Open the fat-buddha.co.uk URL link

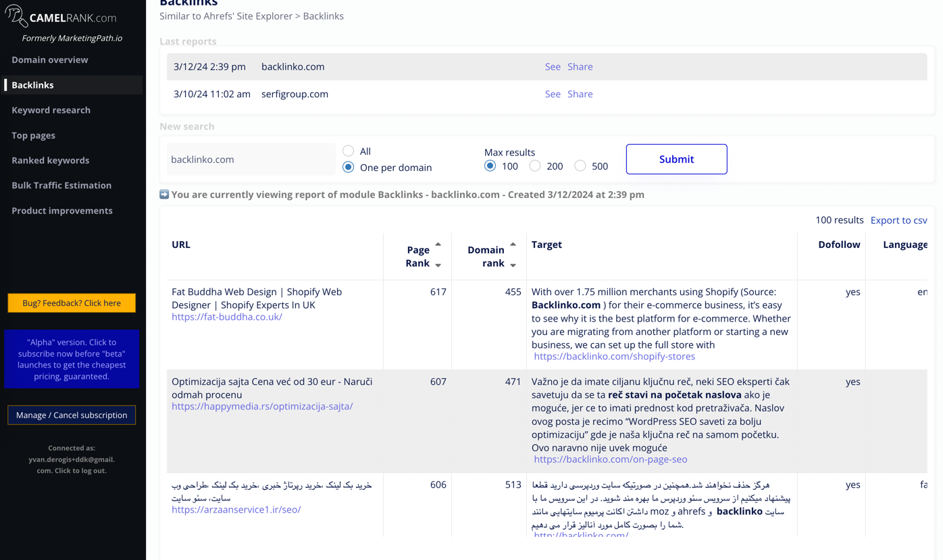(227, 317)
